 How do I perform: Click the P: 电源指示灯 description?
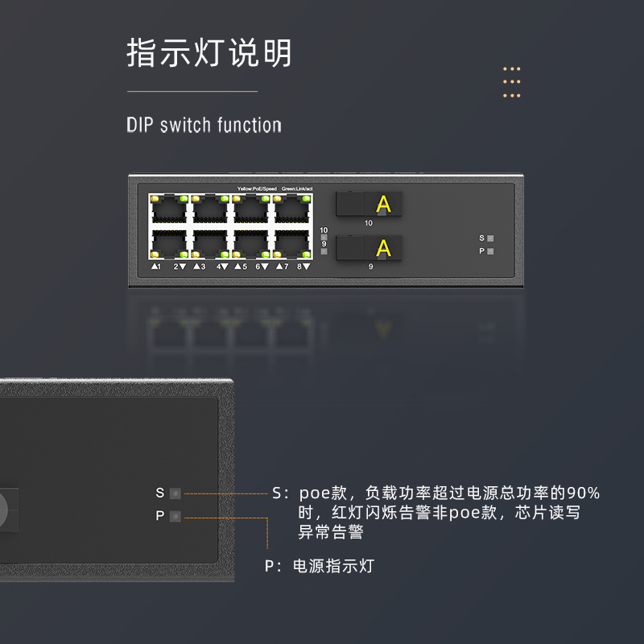click(x=320, y=566)
